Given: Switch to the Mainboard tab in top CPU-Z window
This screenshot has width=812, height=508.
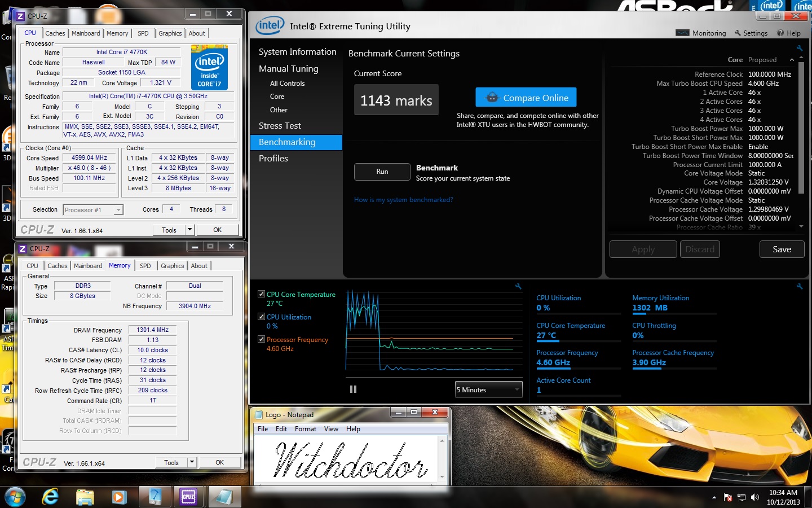Looking at the screenshot, I should (x=86, y=33).
